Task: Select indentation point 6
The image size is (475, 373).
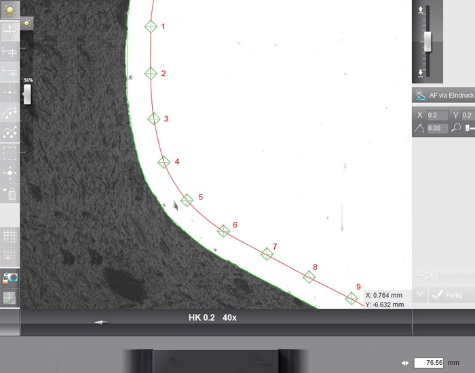Action: [x=223, y=231]
